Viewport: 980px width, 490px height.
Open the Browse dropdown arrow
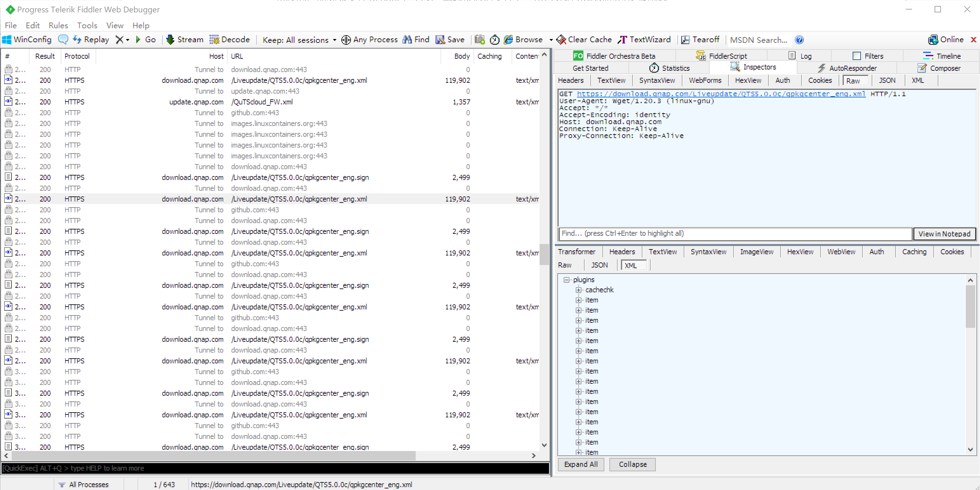551,40
